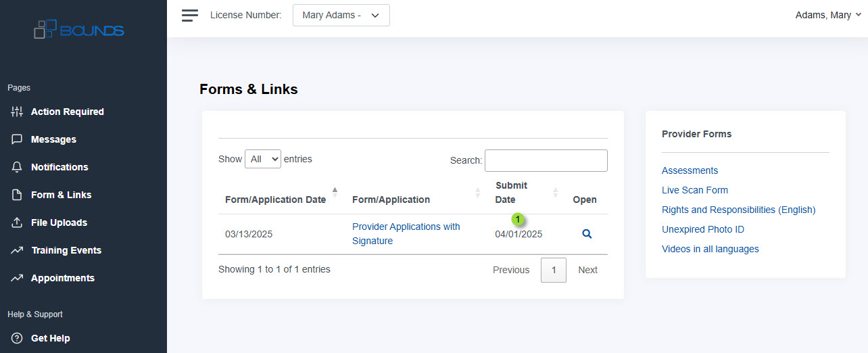Click the Get Help question mark icon
This screenshot has height=353, width=868.
pos(17,338)
